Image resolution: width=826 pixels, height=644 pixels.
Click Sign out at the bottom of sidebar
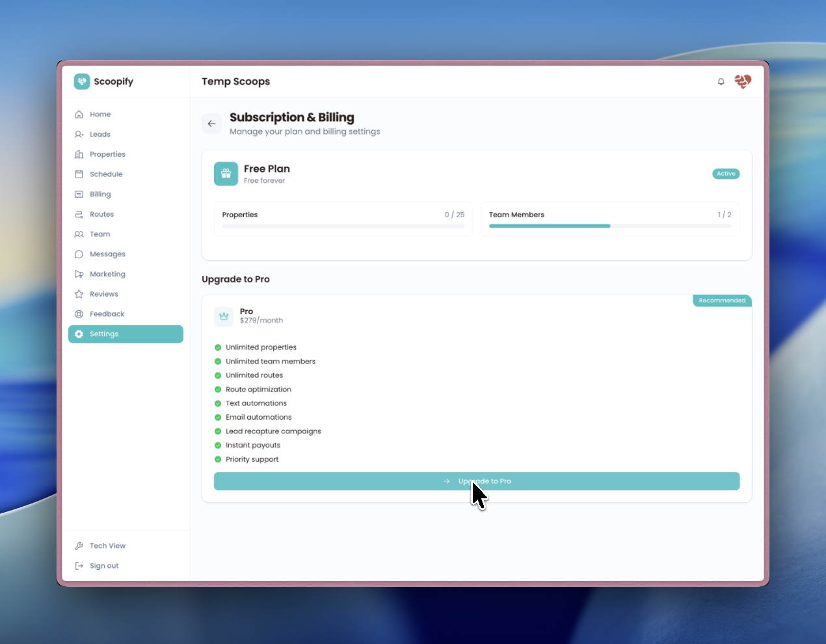coord(104,565)
